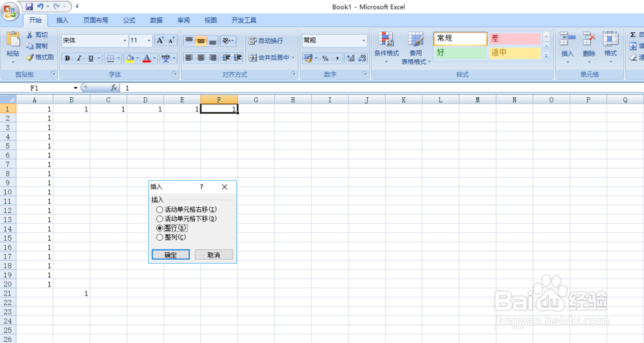
Task: Click the formula bar input
Action: (382, 88)
